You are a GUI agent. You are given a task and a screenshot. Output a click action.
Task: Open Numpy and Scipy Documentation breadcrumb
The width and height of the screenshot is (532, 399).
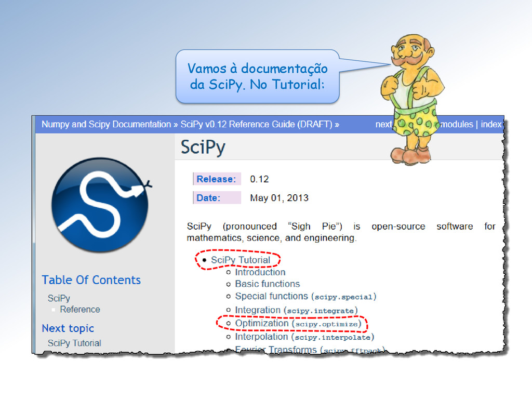(x=106, y=125)
